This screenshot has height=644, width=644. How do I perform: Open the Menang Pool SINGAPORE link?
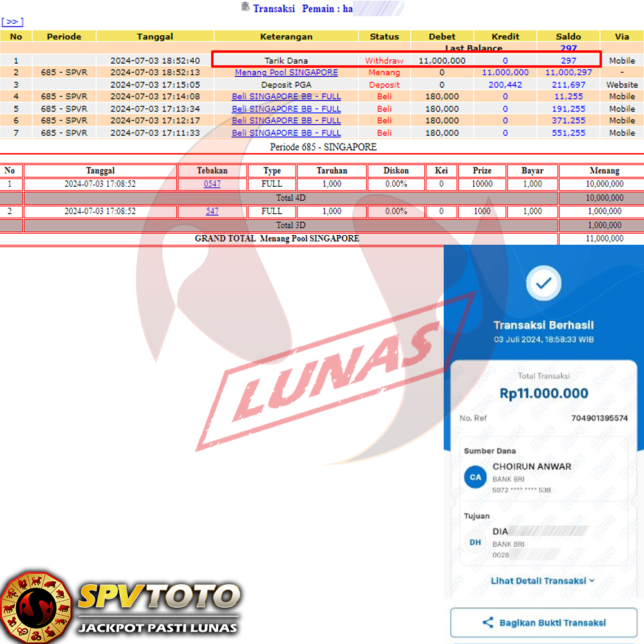coord(286,73)
